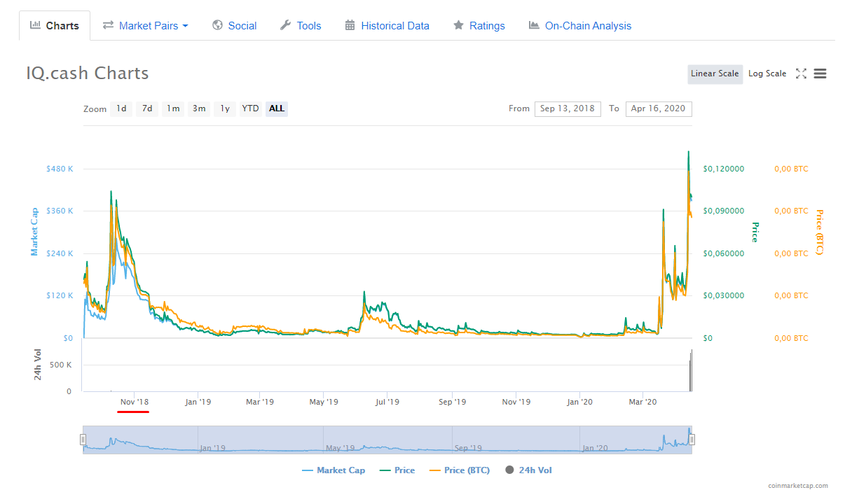
Task: Click the Social globe icon
Action: tap(217, 25)
